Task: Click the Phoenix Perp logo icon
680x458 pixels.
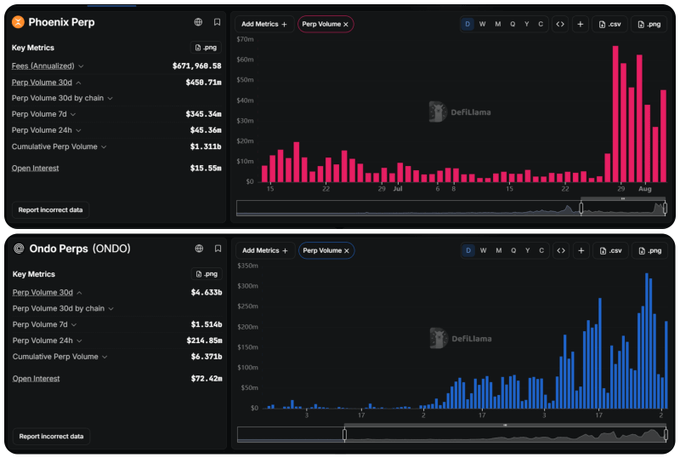Action: [18, 22]
